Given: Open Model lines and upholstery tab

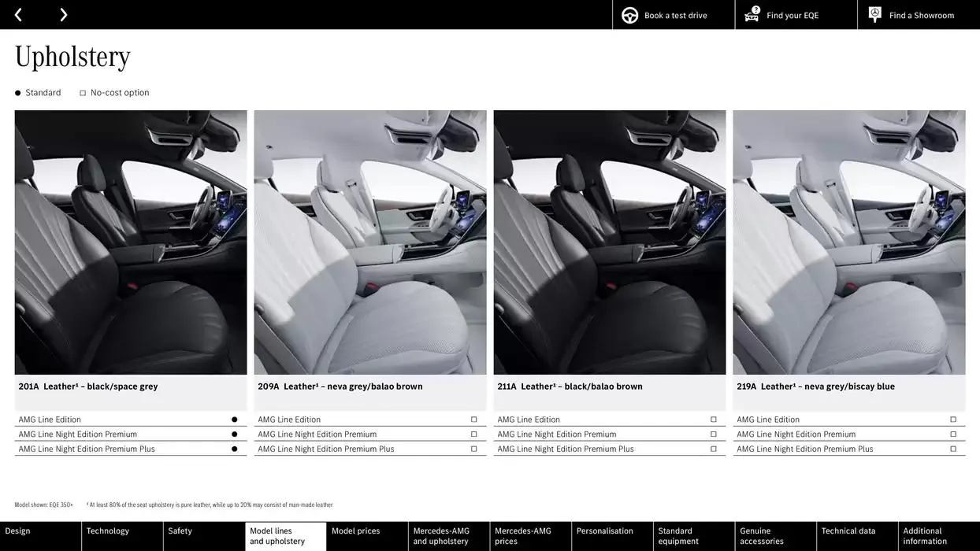Looking at the screenshot, I should (x=286, y=536).
